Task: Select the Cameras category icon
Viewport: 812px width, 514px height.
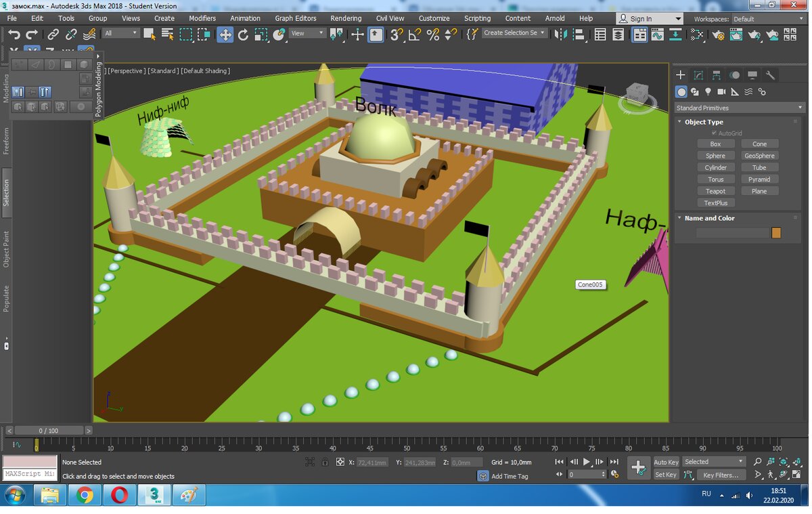Action: pyautogui.click(x=721, y=91)
